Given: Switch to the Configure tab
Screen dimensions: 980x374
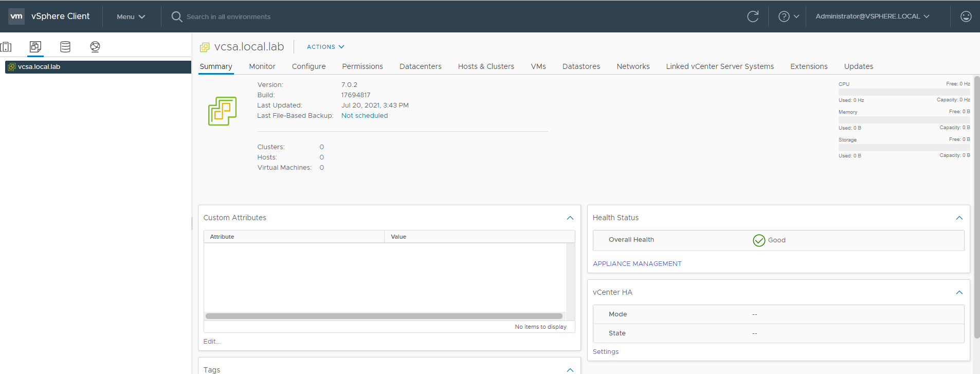Looking at the screenshot, I should (x=308, y=66).
